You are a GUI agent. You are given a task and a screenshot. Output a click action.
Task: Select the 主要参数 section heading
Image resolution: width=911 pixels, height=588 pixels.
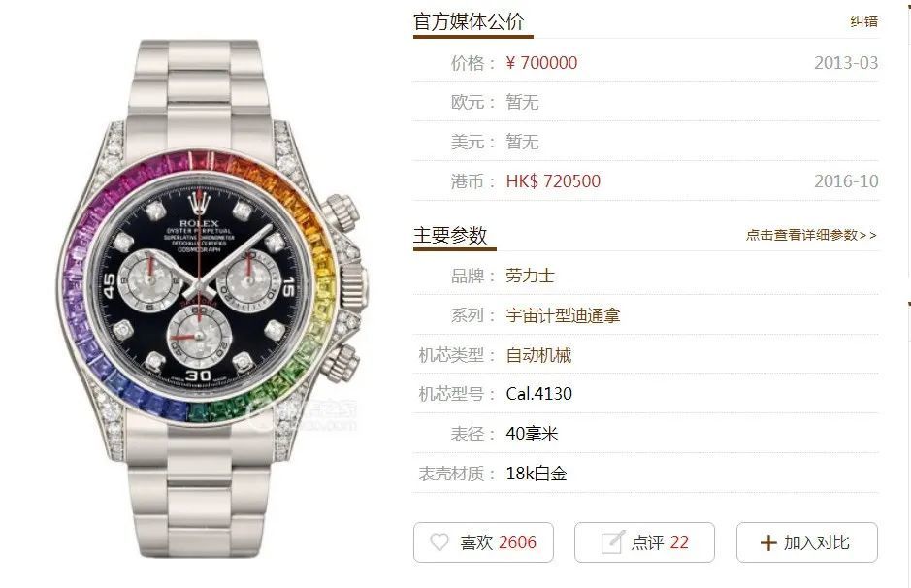(450, 235)
